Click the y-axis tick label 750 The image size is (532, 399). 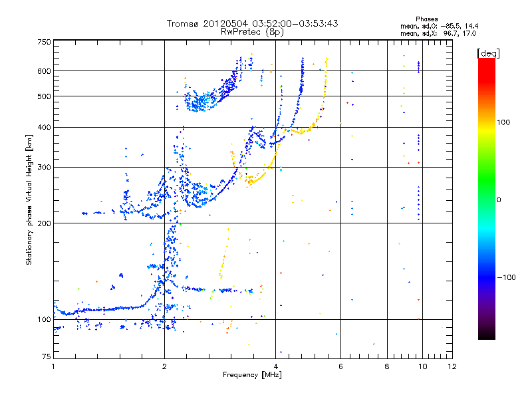(45, 42)
